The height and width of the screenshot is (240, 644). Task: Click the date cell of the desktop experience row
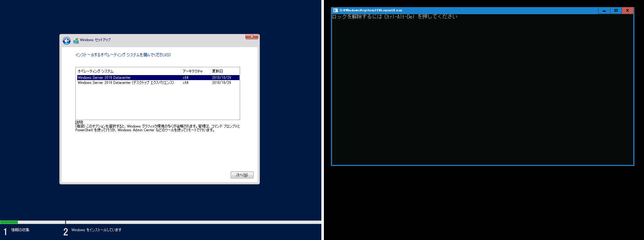222,83
